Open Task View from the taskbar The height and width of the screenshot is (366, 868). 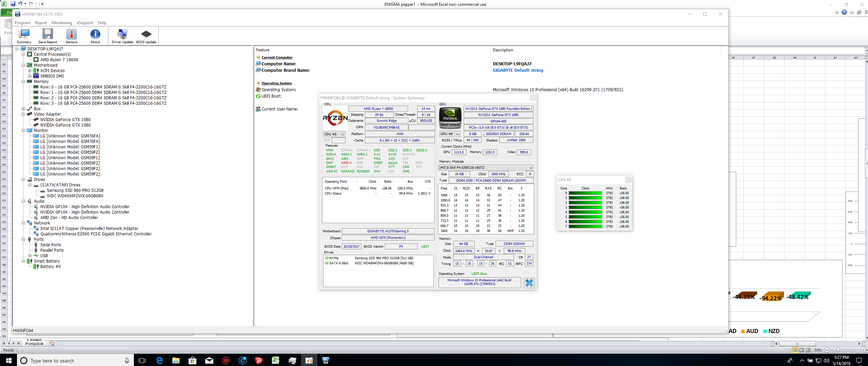(x=142, y=361)
